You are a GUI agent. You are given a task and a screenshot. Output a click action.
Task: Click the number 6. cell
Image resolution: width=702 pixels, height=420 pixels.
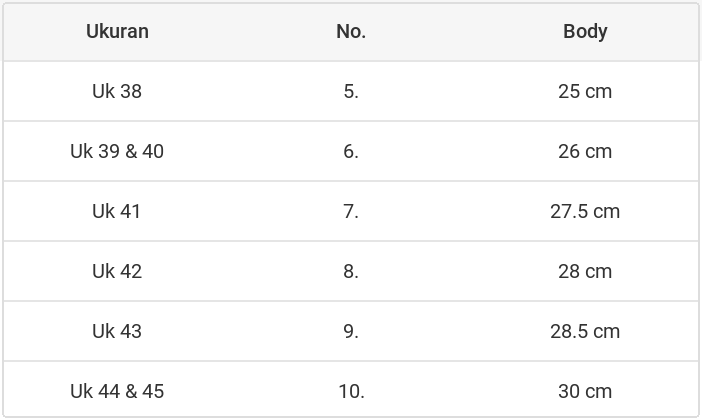(351, 151)
